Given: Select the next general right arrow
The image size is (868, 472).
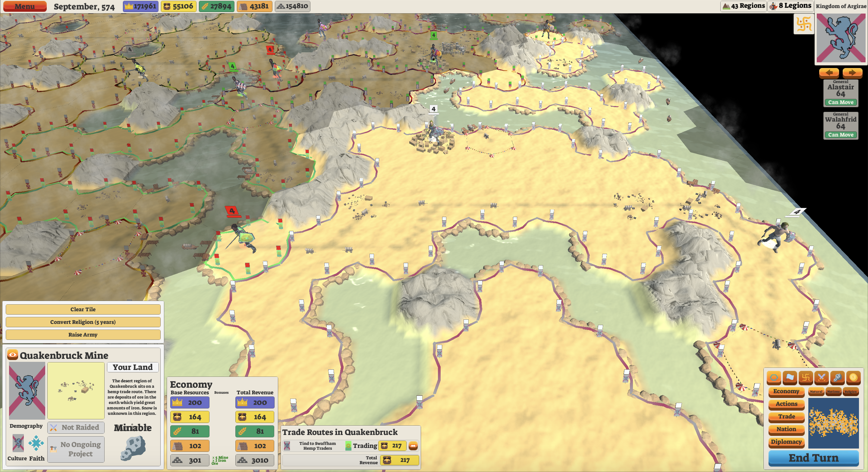Looking at the screenshot, I should pyautogui.click(x=852, y=72).
